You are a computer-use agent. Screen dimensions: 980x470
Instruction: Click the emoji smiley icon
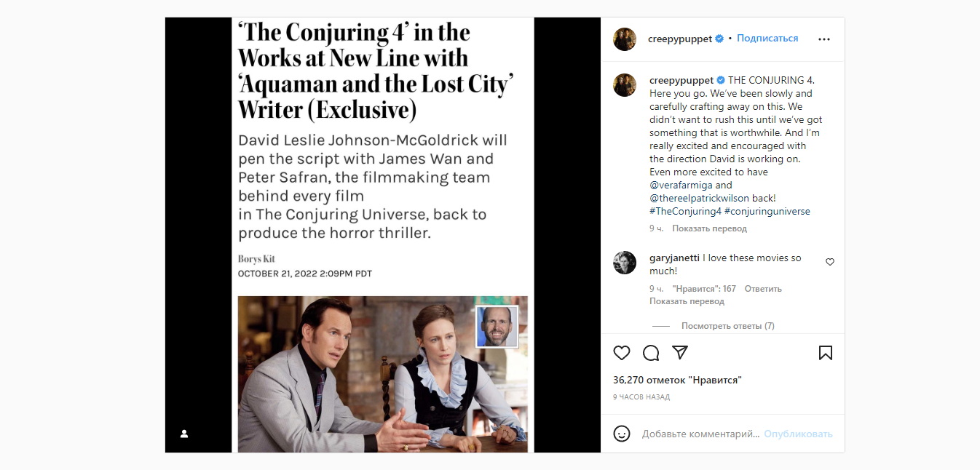[x=621, y=434]
